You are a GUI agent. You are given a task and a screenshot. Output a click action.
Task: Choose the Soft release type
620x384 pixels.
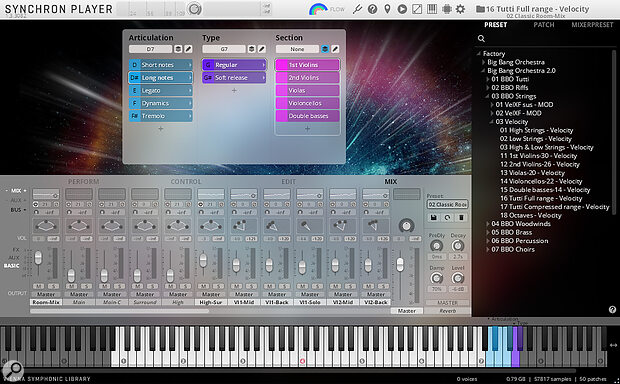click(234, 78)
